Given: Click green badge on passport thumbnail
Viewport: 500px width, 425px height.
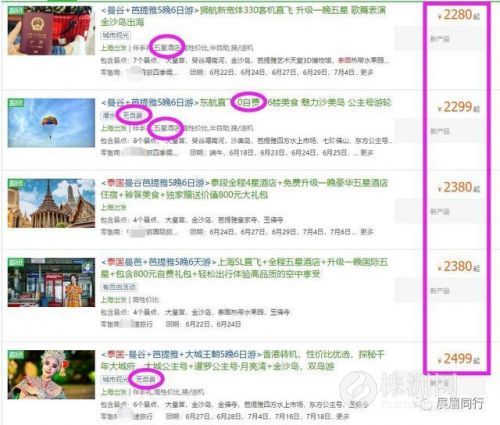Looking at the screenshot, I should tap(16, 10).
